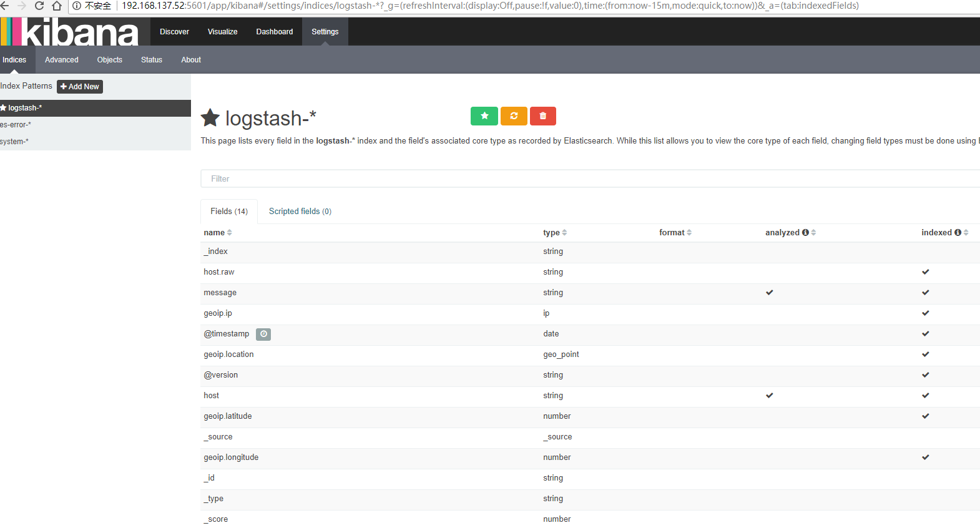Click the browser address bar URL
980x528 pixels.
(x=490, y=6)
